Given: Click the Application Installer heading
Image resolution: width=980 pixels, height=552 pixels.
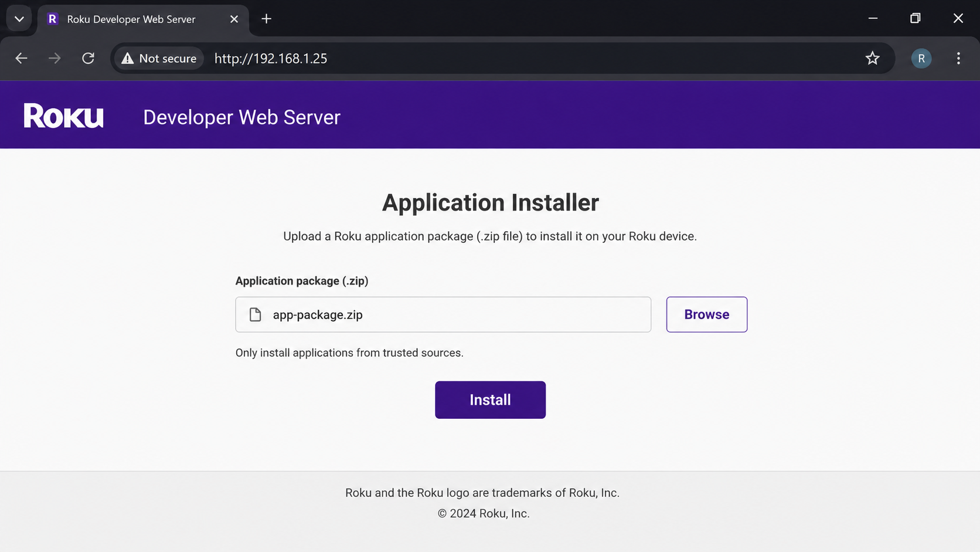Looking at the screenshot, I should (x=490, y=202).
